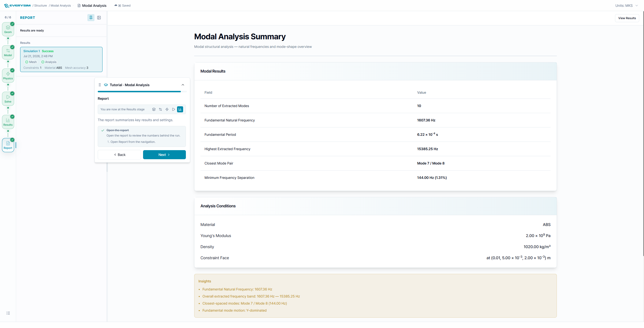Click the solve play icon in tutorial stage bar
644x328 pixels.
point(174,109)
